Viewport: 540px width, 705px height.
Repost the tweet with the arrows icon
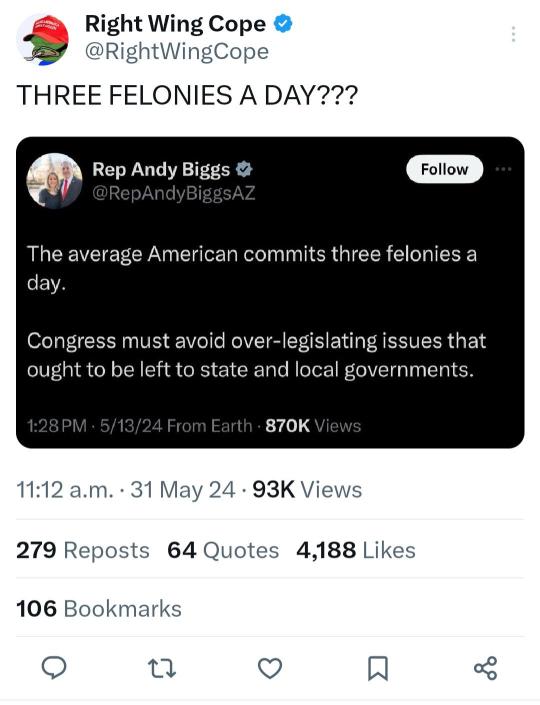(x=162, y=668)
